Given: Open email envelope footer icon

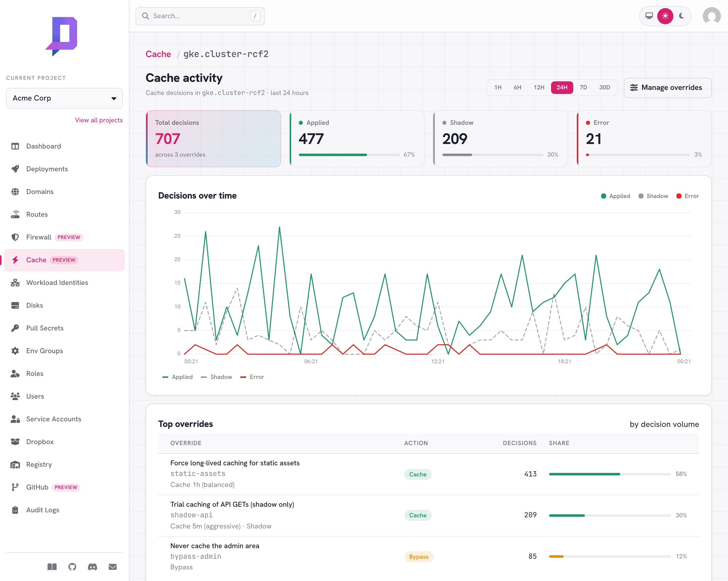Looking at the screenshot, I should coord(113,567).
